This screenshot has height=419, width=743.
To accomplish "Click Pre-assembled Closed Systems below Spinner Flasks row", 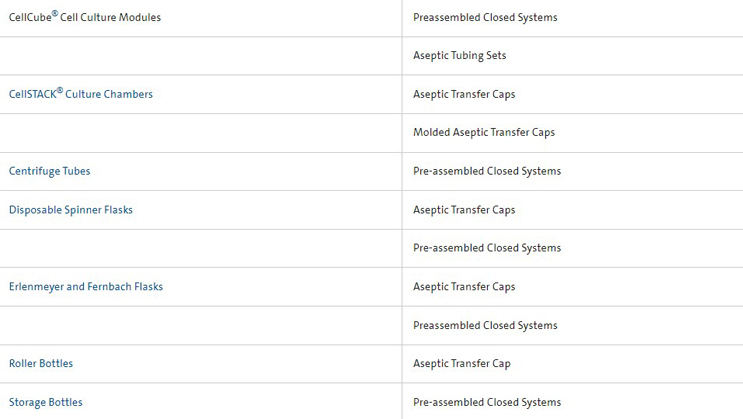I will tap(487, 248).
